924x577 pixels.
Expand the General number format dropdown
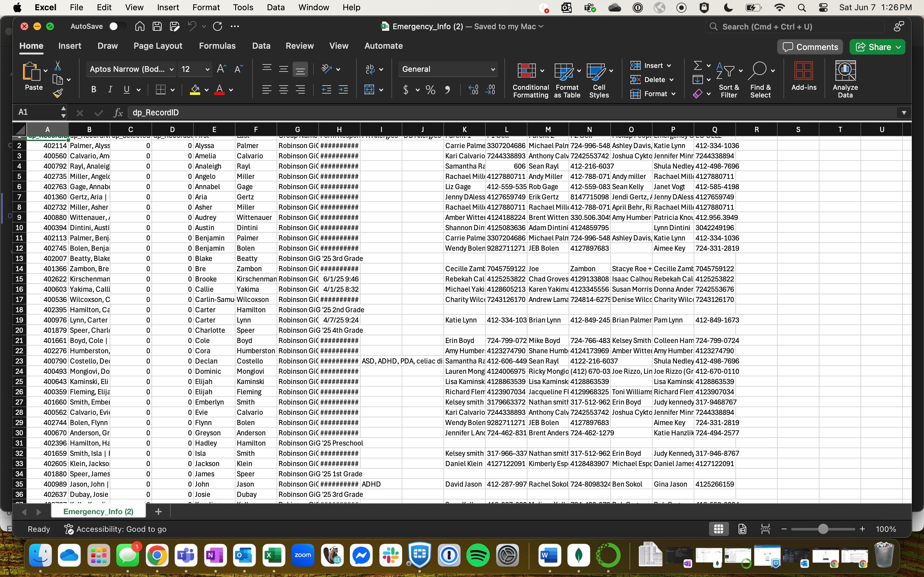click(492, 69)
